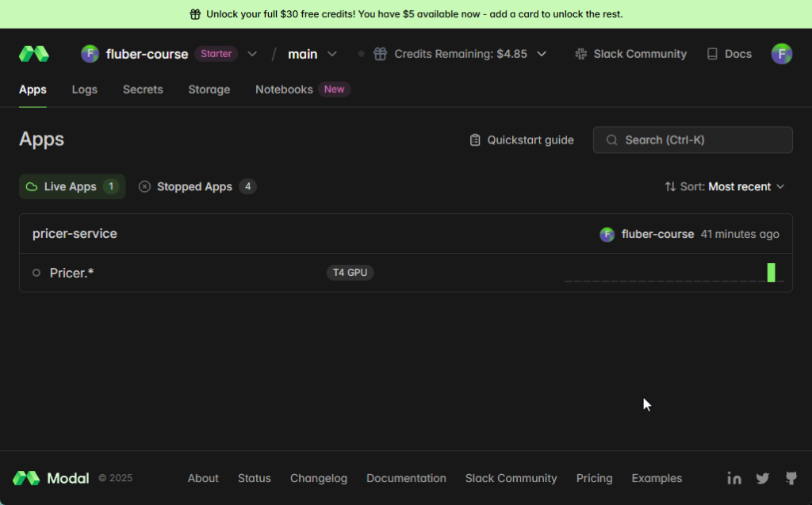812x505 pixels.
Task: Switch to Stopped Apps filter
Action: click(x=197, y=186)
